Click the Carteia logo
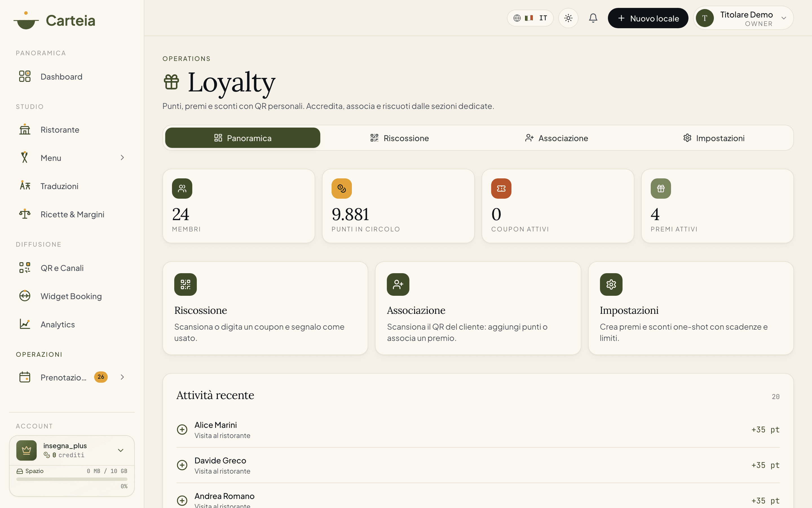Image resolution: width=812 pixels, height=508 pixels. pyautogui.click(x=54, y=20)
